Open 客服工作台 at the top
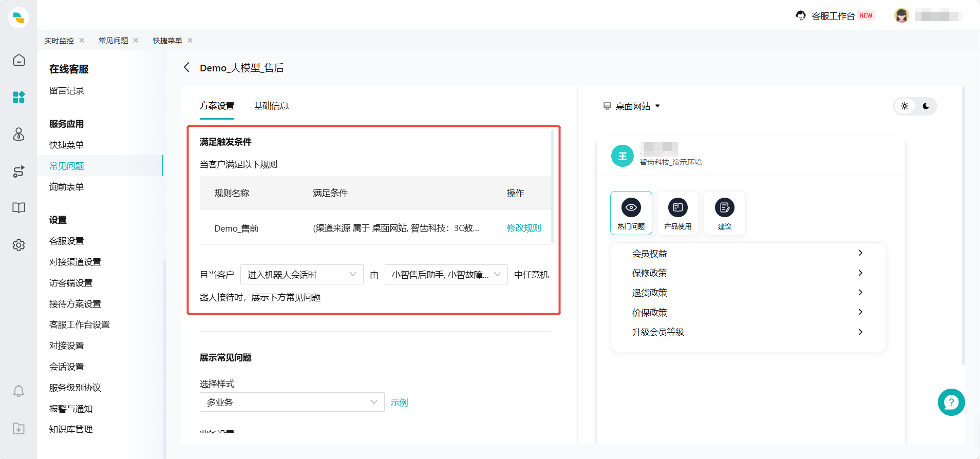Screen dimensions: 980x459 (833, 16)
